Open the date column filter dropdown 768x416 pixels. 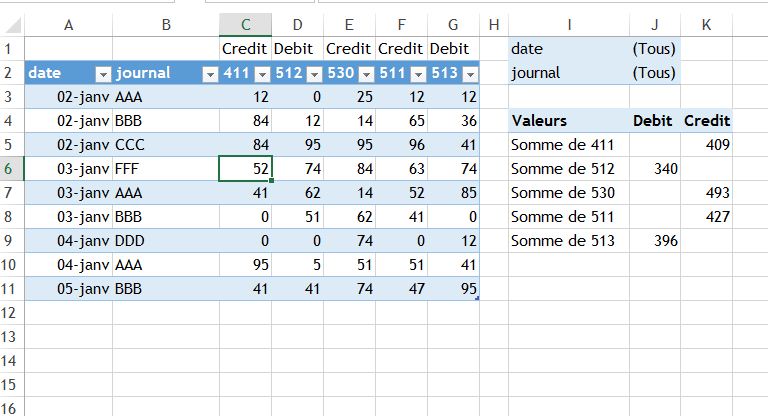click(x=103, y=74)
